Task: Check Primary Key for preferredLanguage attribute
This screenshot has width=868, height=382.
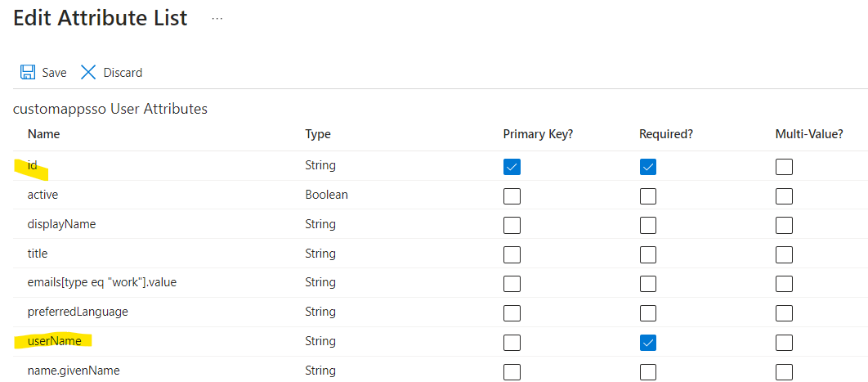Action: tap(512, 313)
